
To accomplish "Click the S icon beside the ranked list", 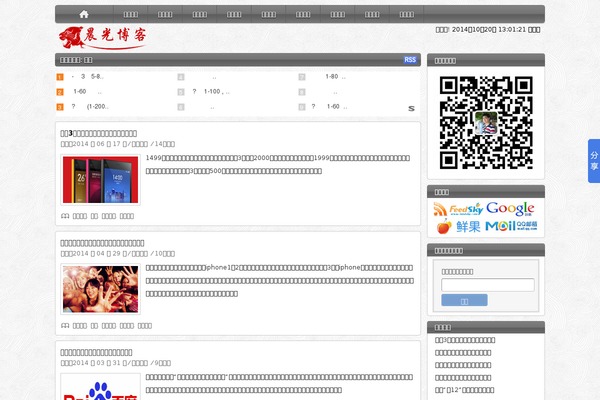I will [x=411, y=108].
